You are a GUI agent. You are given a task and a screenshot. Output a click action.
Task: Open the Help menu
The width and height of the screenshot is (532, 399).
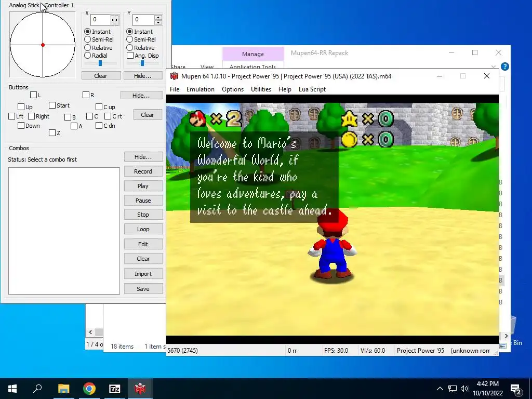coord(285,89)
